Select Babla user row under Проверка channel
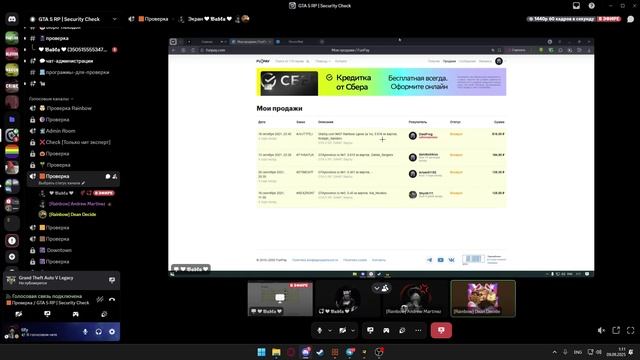Image resolution: width=640 pixels, height=360 pixels. [x=78, y=193]
